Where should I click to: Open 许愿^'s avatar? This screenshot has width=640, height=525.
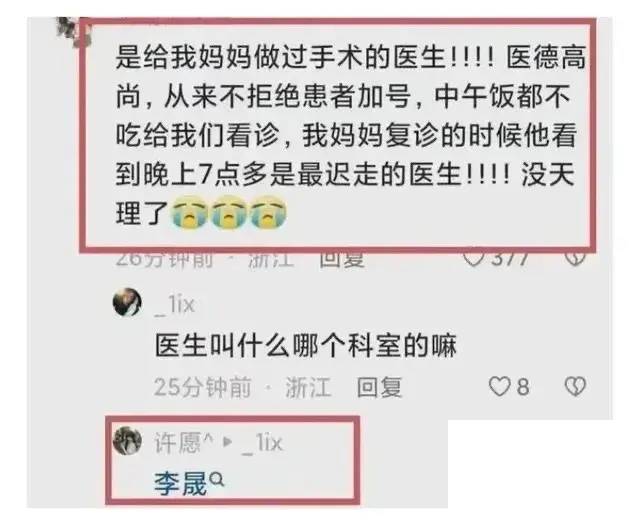pos(127,441)
